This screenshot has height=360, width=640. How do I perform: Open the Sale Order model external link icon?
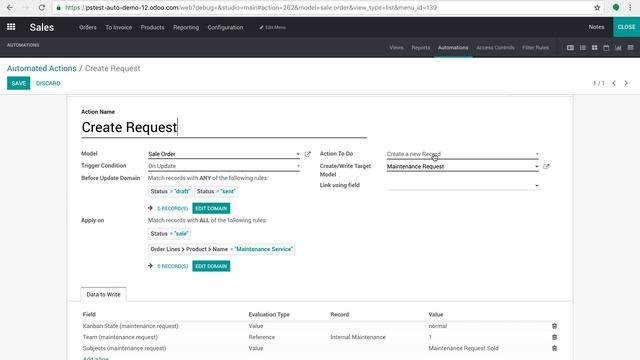(x=308, y=154)
